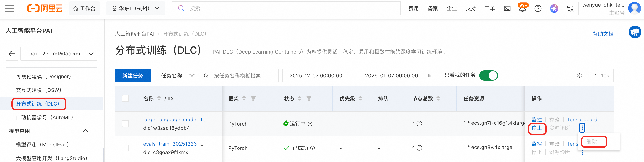Click the back arrow in sidebar

(12, 54)
